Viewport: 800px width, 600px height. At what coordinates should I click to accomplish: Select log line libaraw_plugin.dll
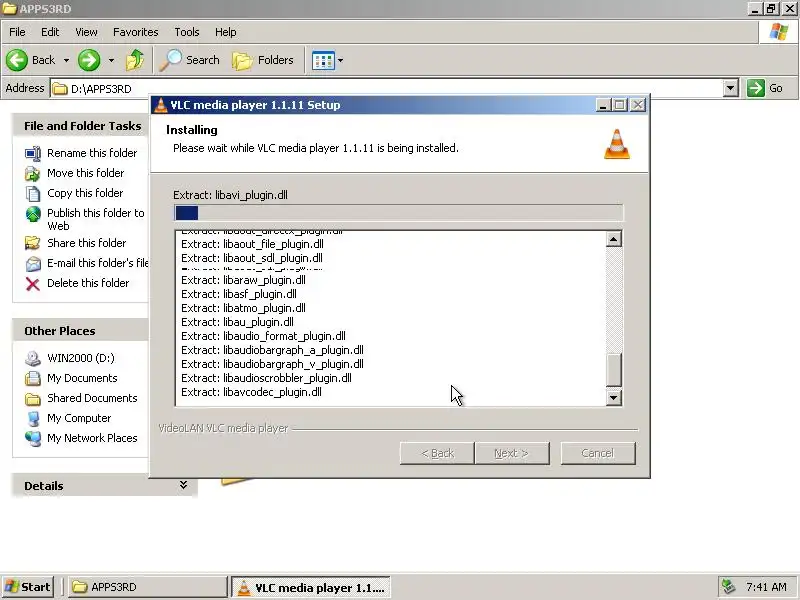(243, 280)
